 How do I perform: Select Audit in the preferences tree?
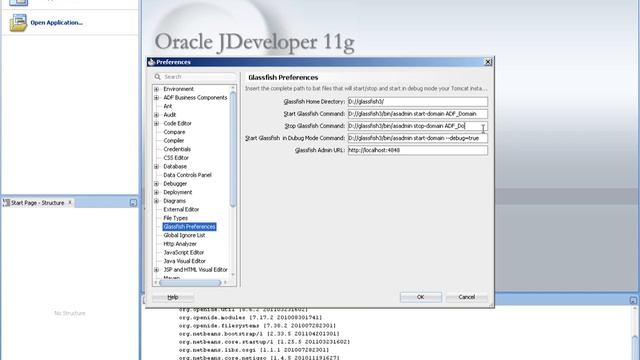click(170, 115)
